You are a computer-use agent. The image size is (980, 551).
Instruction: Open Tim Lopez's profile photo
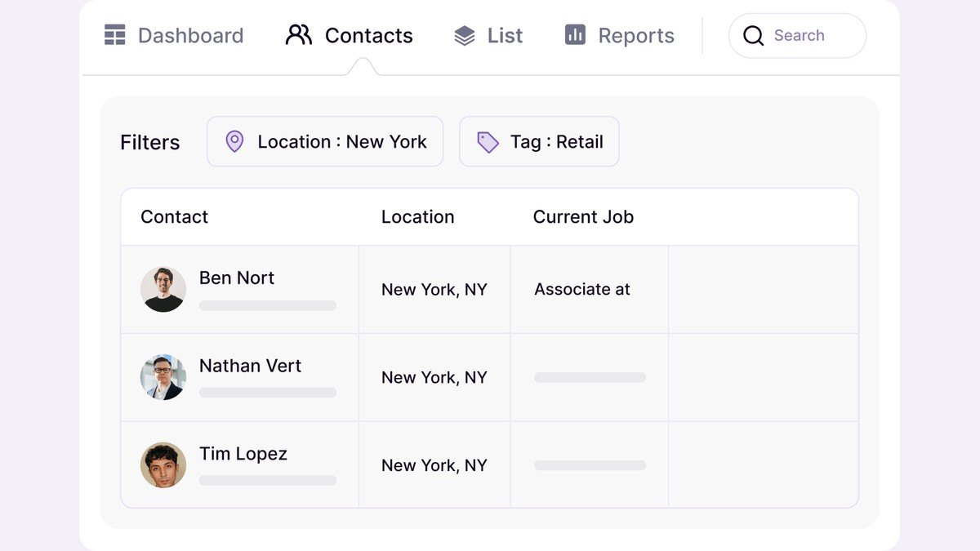pyautogui.click(x=163, y=465)
